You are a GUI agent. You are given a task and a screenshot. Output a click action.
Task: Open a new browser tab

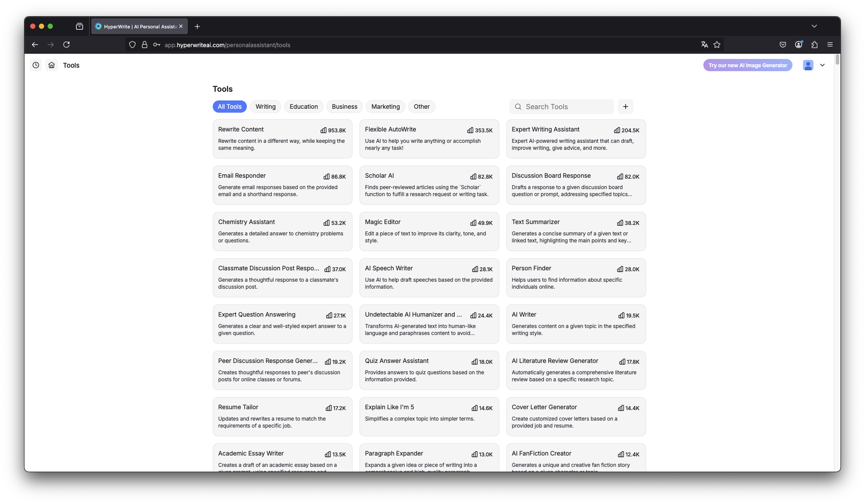click(x=197, y=27)
